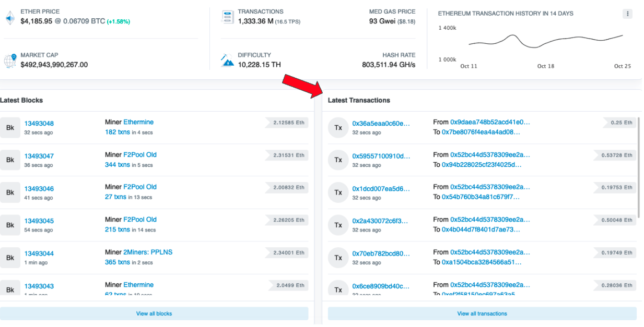
Task: Open block 13493048
Action: (39, 124)
